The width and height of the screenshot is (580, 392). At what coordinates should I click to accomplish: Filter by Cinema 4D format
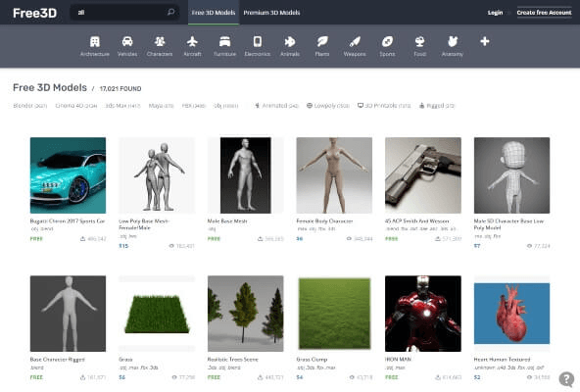click(76, 106)
